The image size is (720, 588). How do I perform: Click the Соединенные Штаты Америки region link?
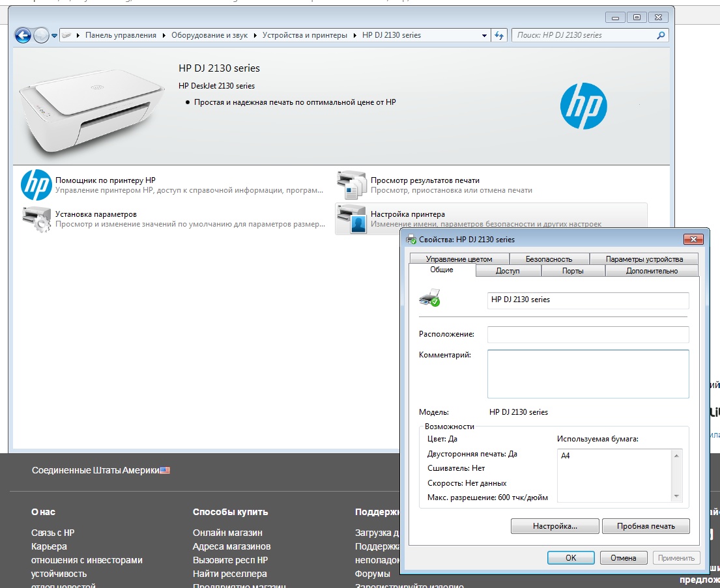point(96,470)
